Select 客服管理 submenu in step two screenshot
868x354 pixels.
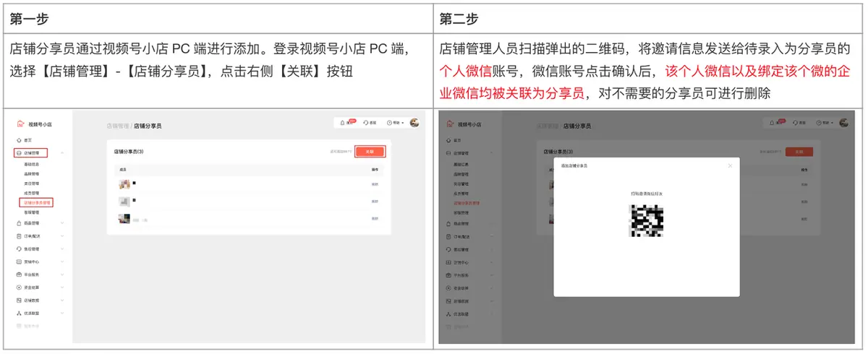click(x=461, y=212)
